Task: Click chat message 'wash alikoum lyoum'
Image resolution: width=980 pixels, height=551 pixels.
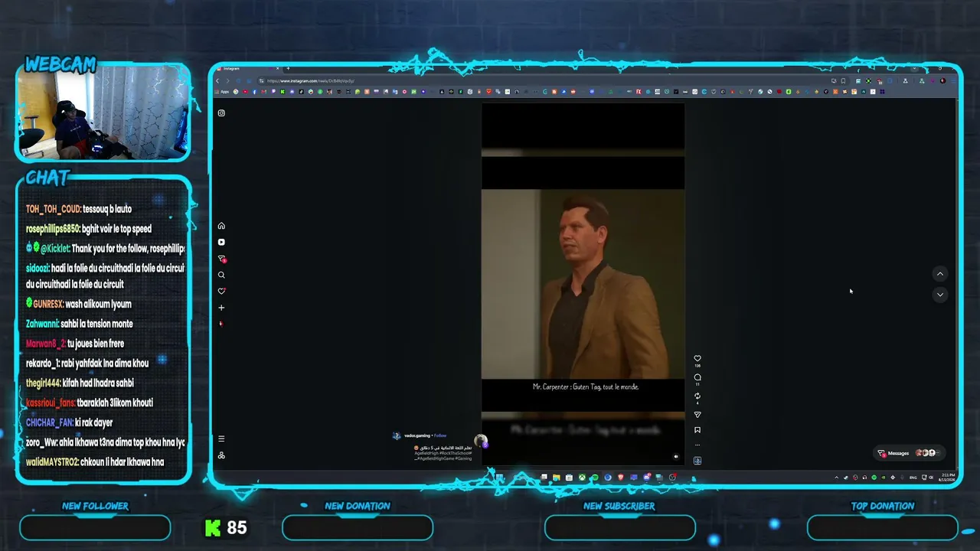Action: tap(98, 304)
